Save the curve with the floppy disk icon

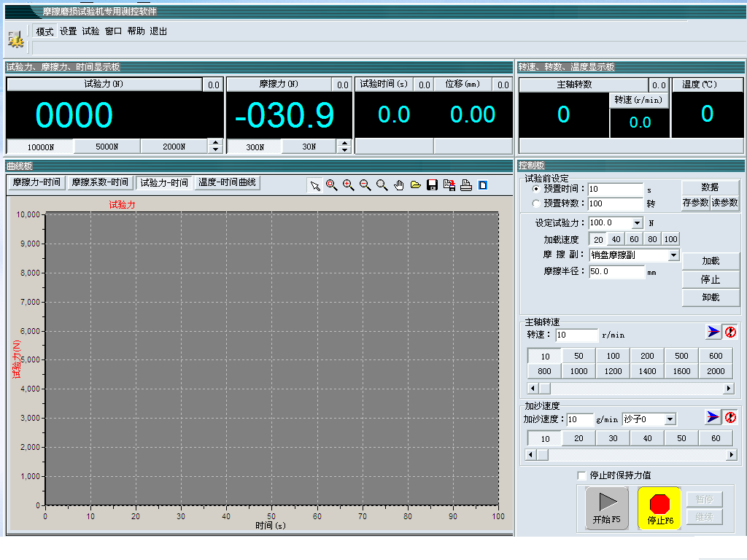point(432,185)
